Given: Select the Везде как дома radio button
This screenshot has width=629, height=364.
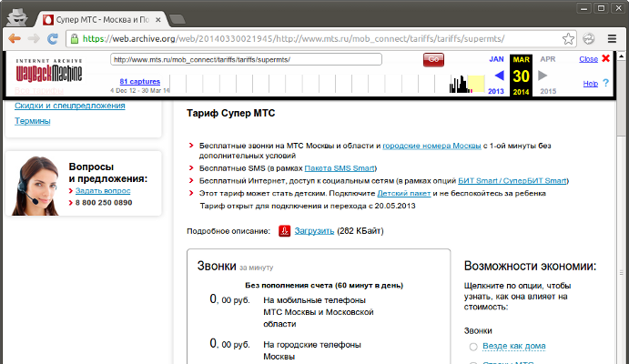Looking at the screenshot, I should coord(473,347).
